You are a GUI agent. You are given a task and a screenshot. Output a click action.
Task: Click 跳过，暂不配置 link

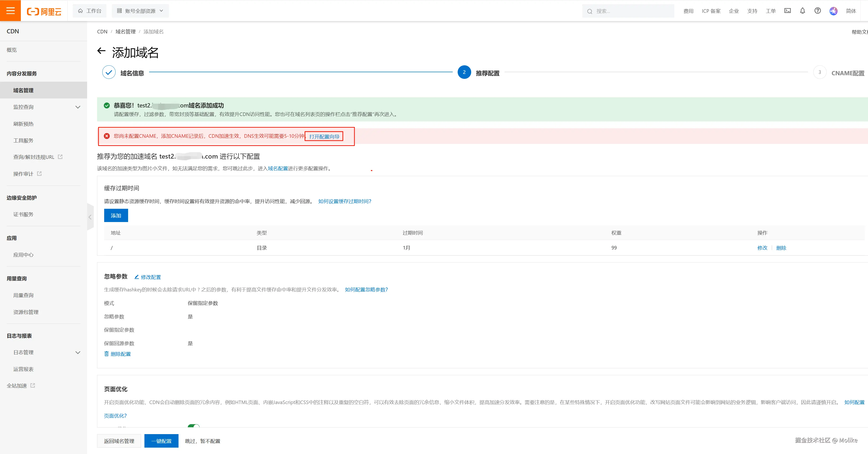click(202, 441)
